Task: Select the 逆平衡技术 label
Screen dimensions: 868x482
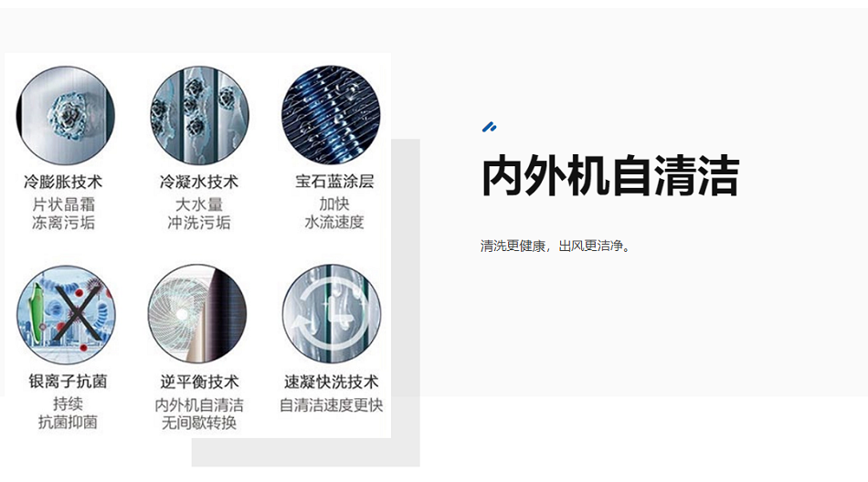Action: coord(199,382)
